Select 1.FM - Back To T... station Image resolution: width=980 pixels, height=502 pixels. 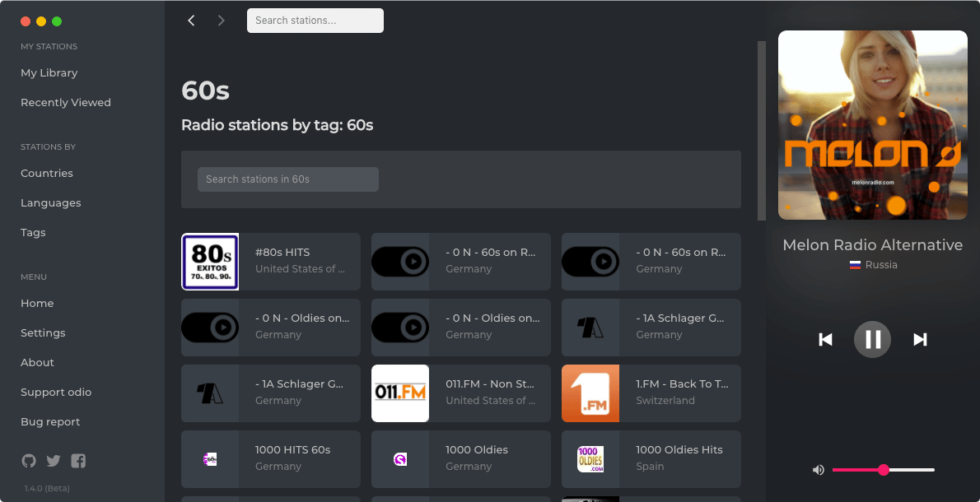pyautogui.click(x=651, y=393)
